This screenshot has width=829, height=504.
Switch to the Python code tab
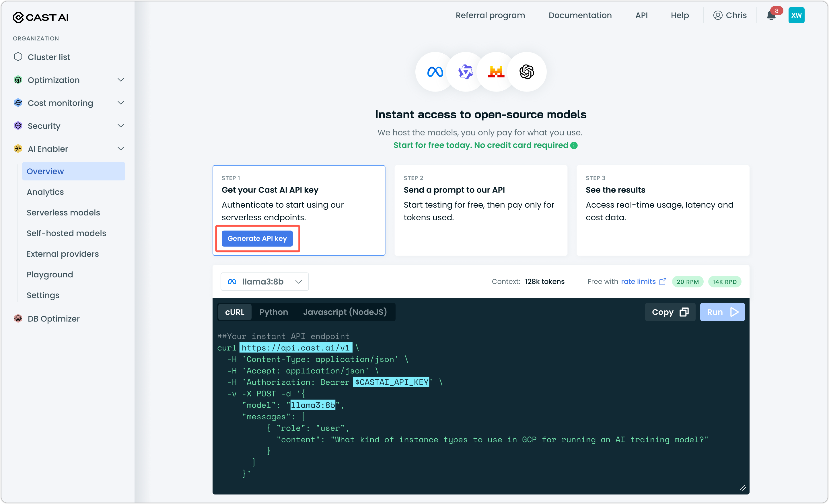click(274, 312)
